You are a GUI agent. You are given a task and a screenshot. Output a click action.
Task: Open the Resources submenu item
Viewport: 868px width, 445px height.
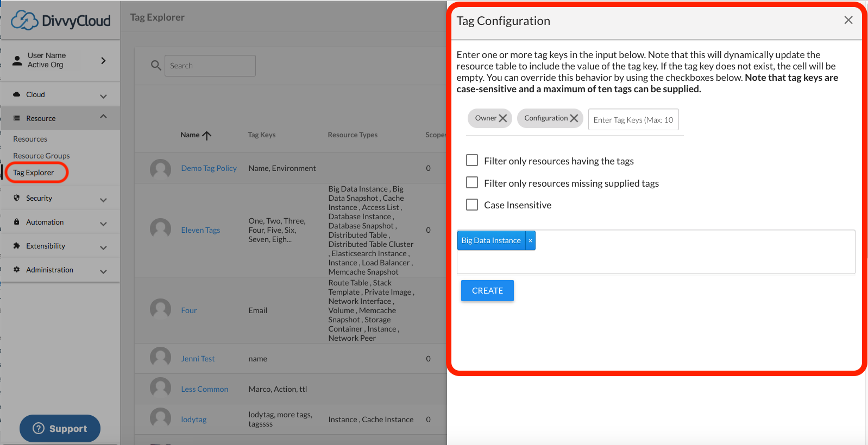30,139
